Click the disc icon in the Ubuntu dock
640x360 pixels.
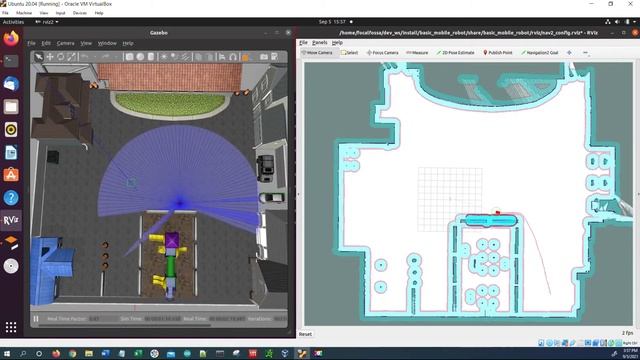point(11,266)
